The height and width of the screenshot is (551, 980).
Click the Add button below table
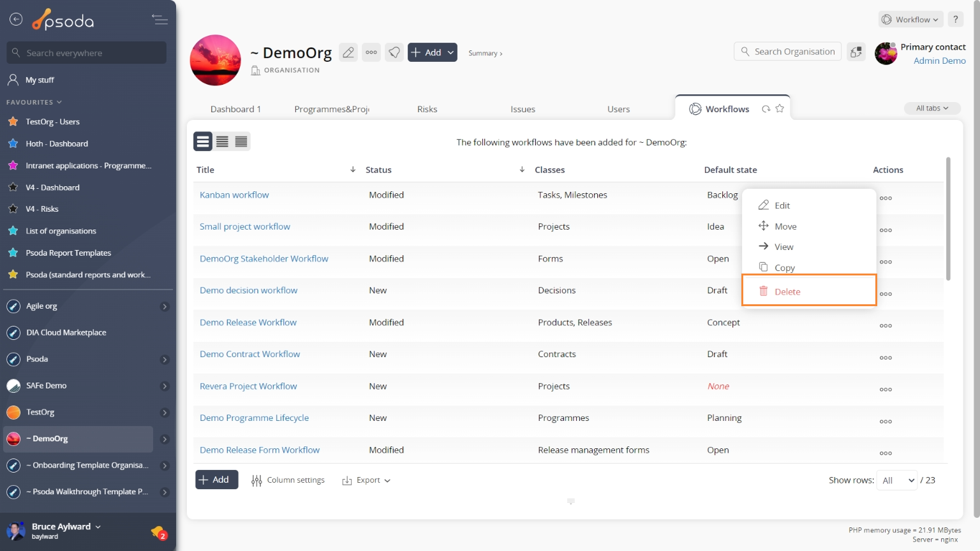tap(216, 480)
